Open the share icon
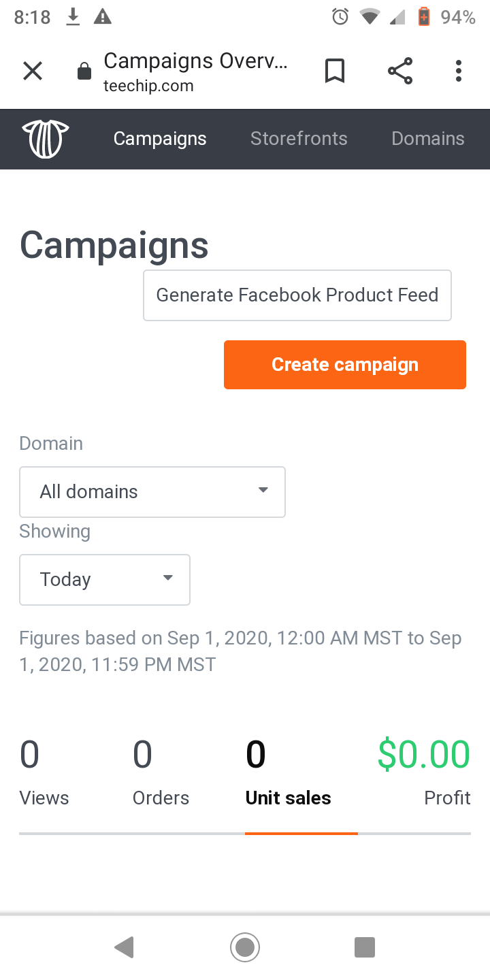The width and height of the screenshot is (490, 980). 400,71
